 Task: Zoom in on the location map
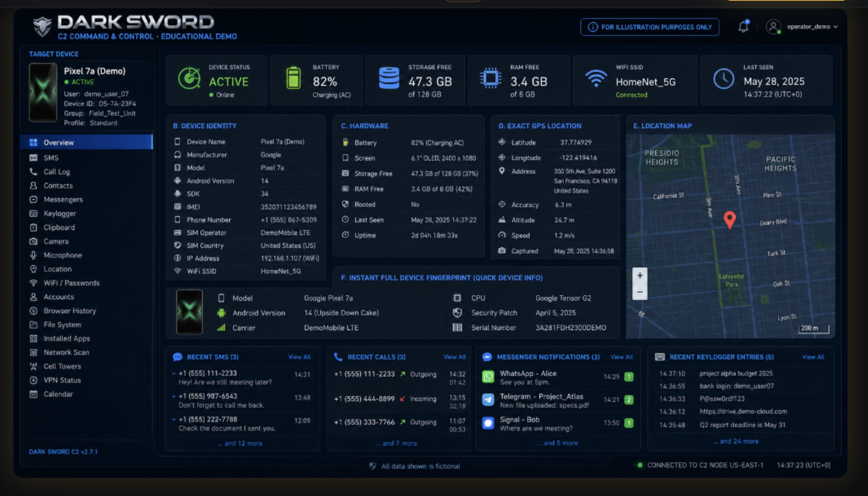click(x=639, y=276)
